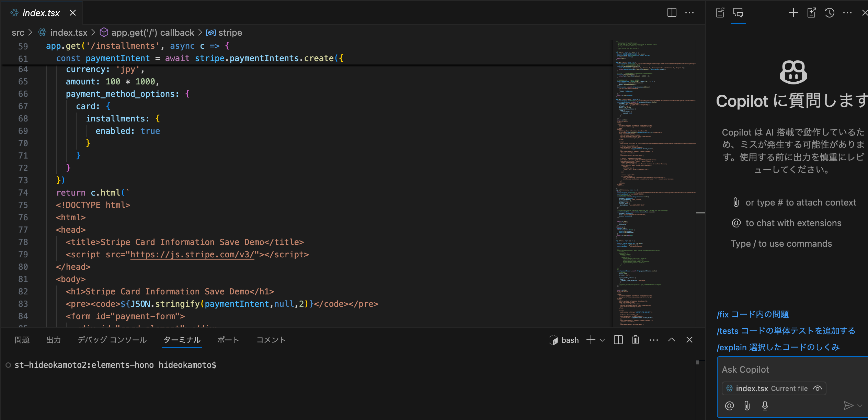Click the /fix コード内の問題 link

pos(753,314)
